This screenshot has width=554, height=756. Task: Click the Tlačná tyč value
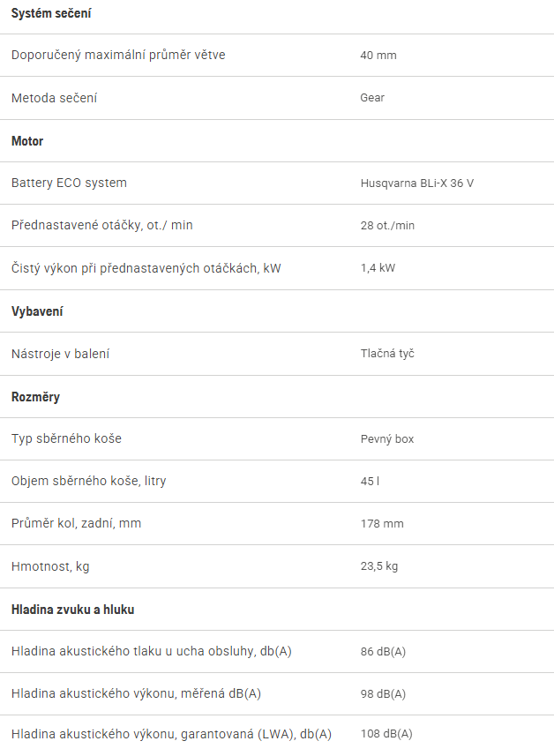(x=387, y=354)
